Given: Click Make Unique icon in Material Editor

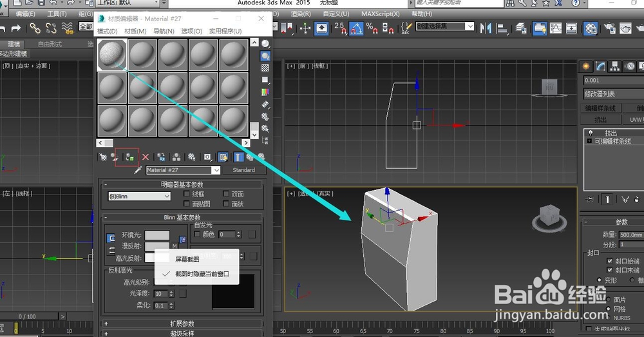Looking at the screenshot, I should pyautogui.click(x=176, y=157).
